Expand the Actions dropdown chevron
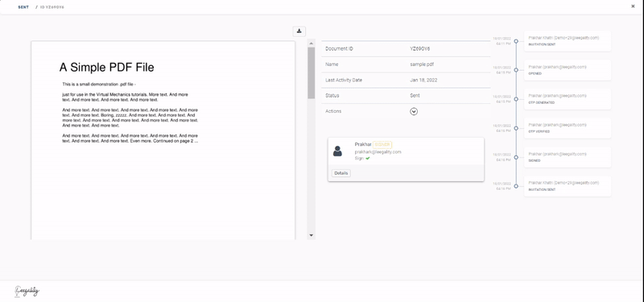Viewport: 644px width, 302px height. [414, 111]
